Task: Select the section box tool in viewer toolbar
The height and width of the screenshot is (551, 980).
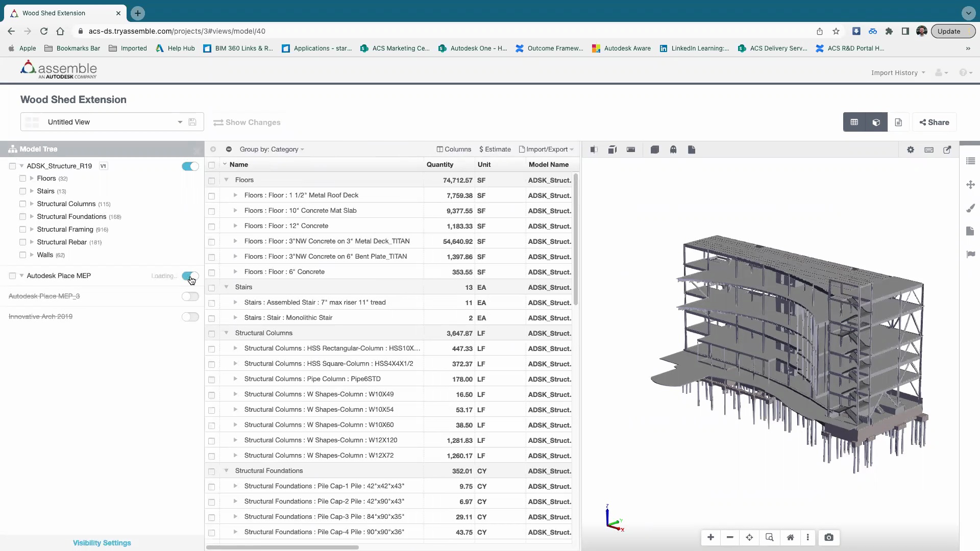Action: pyautogui.click(x=612, y=149)
